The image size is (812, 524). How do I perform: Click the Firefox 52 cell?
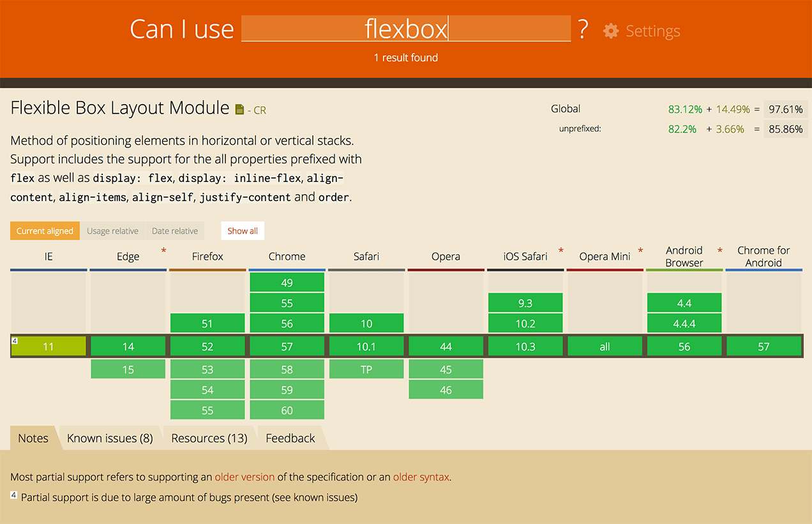(207, 347)
